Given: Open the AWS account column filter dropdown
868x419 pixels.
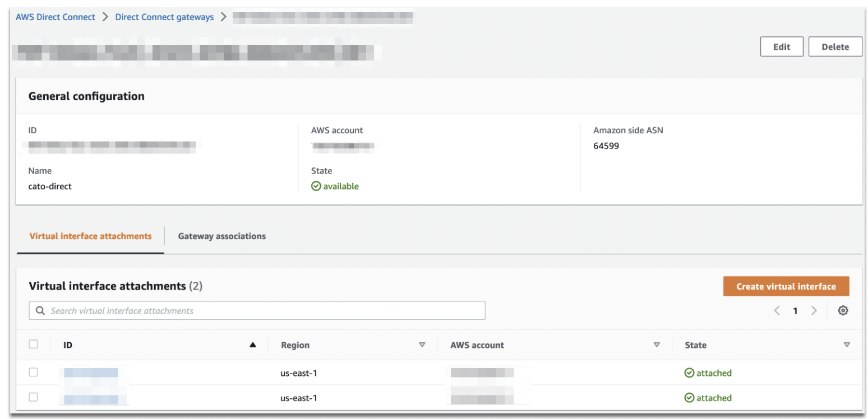Looking at the screenshot, I should coord(657,345).
